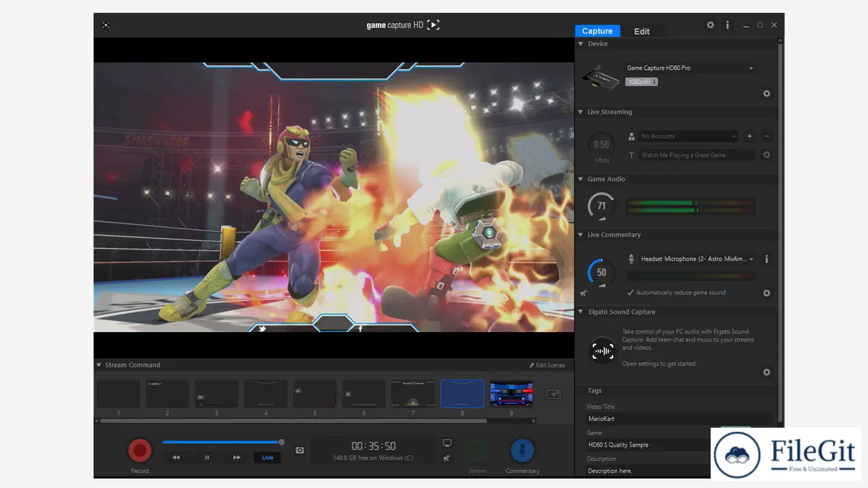Select scene thumbnail 1
The height and width of the screenshot is (488, 868).
click(x=118, y=394)
